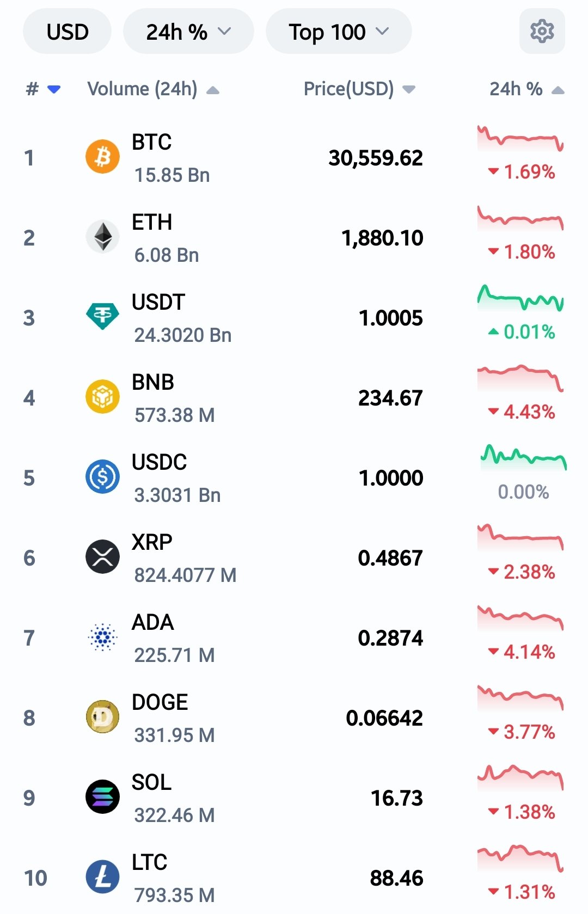588x914 pixels.
Task: Expand the Price(USD) column dropdown arrow
Action: coord(409,89)
